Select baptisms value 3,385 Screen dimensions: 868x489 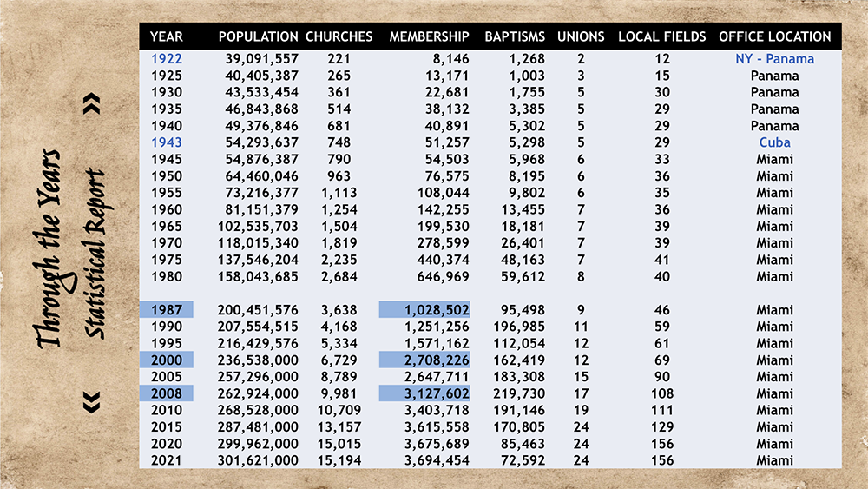527,109
